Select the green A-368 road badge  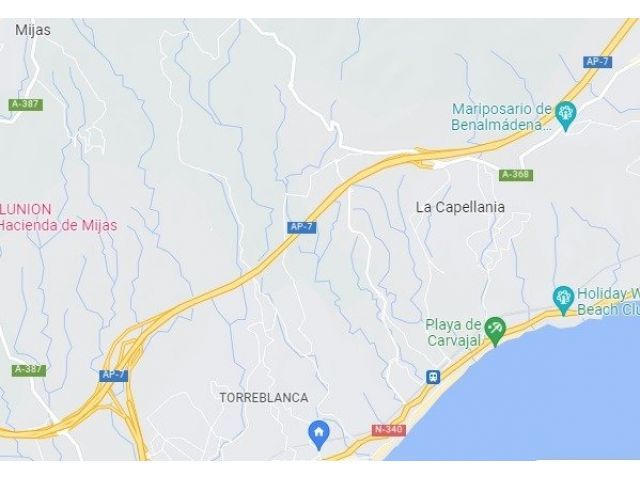tap(516, 175)
